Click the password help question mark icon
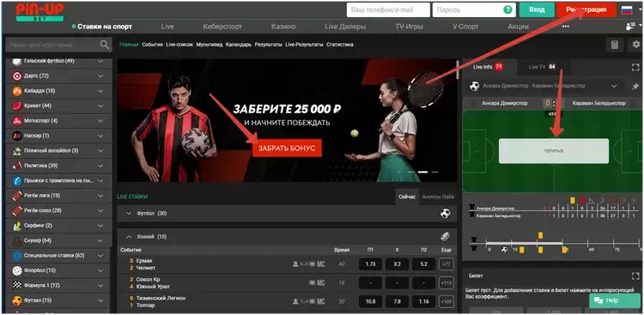The image size is (644, 315). (x=508, y=9)
